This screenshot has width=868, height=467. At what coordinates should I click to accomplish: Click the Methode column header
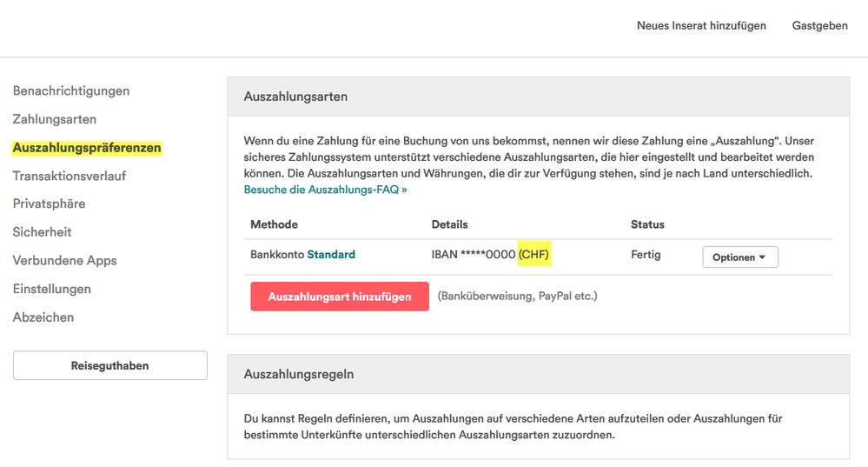pos(274,224)
